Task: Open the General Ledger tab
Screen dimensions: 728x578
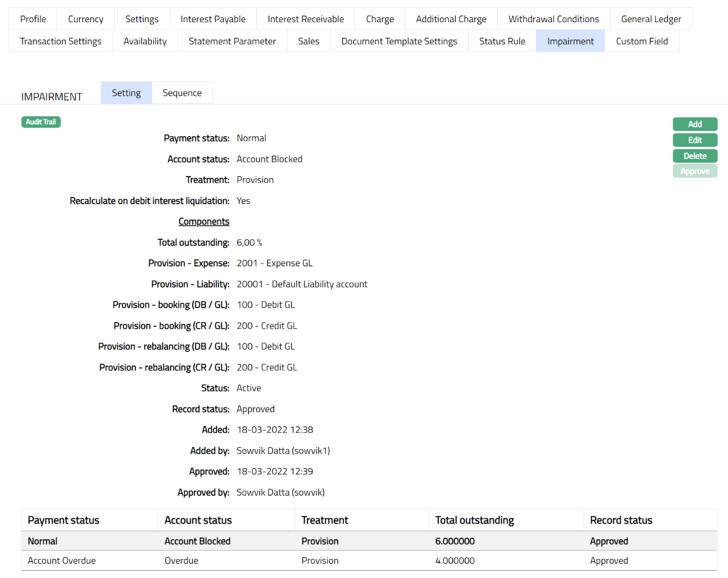Action: pyautogui.click(x=651, y=18)
